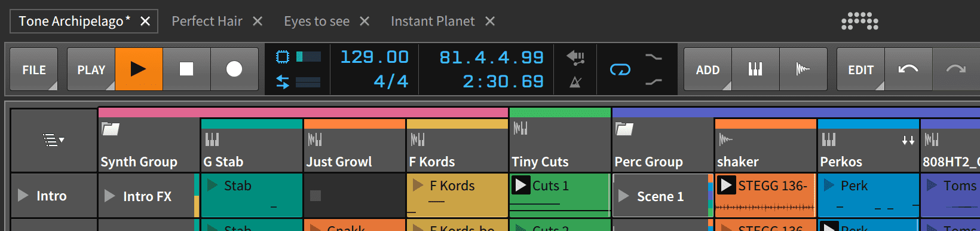Arm global record with the circle button
980x231 pixels.
(234, 69)
